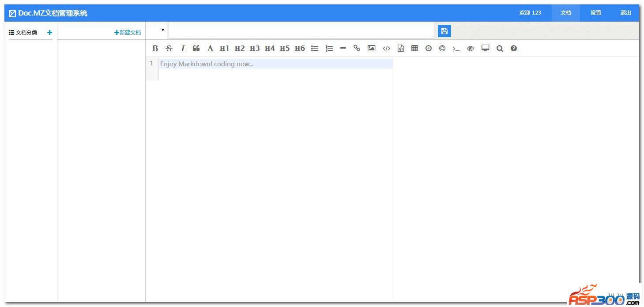Click the document title input field
644x307 pixels.
coord(301,30)
